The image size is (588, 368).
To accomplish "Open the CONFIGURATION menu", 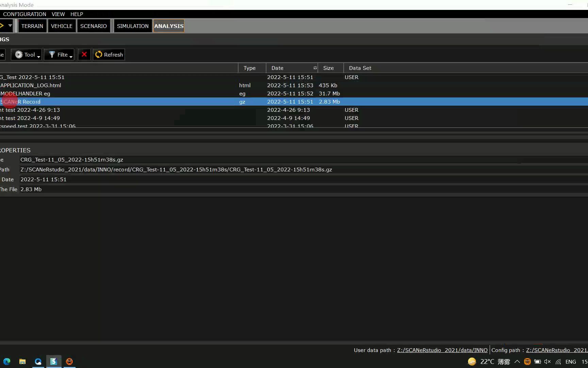I will (24, 14).
